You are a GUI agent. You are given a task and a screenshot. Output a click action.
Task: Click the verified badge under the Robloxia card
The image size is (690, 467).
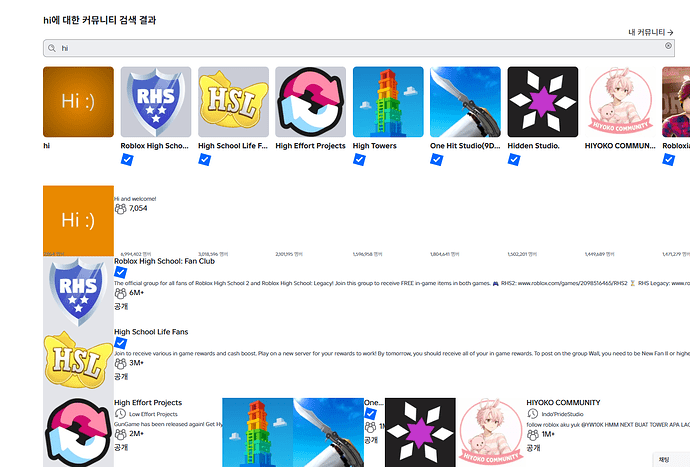(668, 160)
